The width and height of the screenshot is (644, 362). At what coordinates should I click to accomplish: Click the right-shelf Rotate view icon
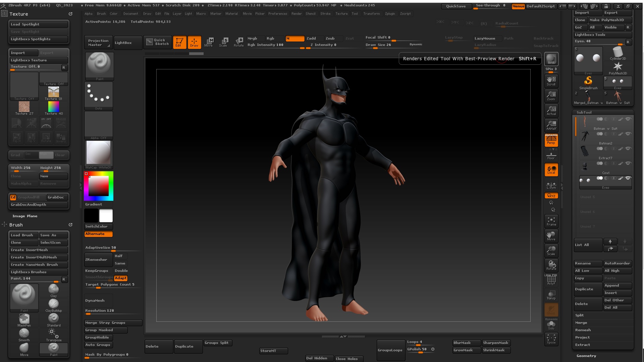coord(551,265)
